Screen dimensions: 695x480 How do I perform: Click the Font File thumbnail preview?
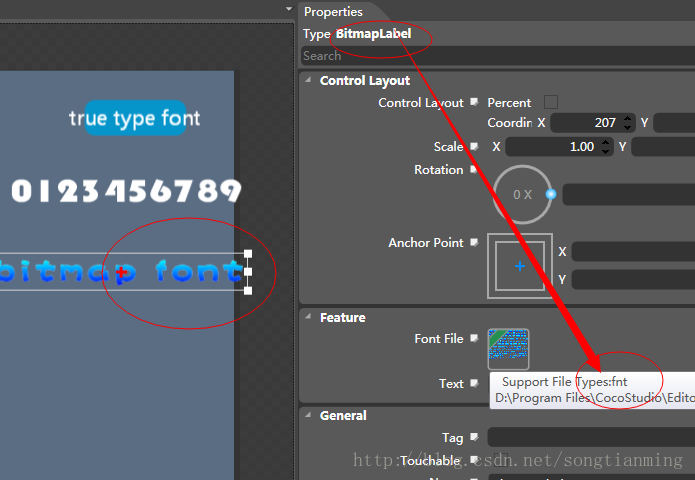click(x=508, y=348)
